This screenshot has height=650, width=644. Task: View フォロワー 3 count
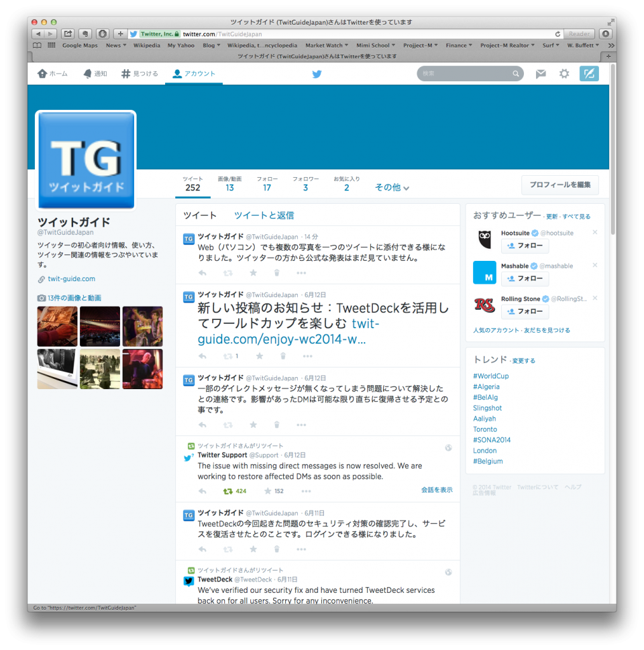pyautogui.click(x=305, y=184)
